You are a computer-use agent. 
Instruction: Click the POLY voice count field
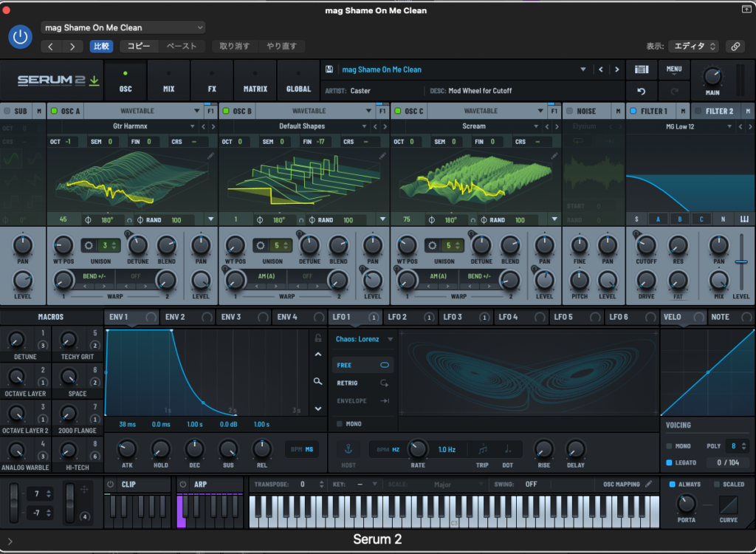738,446
